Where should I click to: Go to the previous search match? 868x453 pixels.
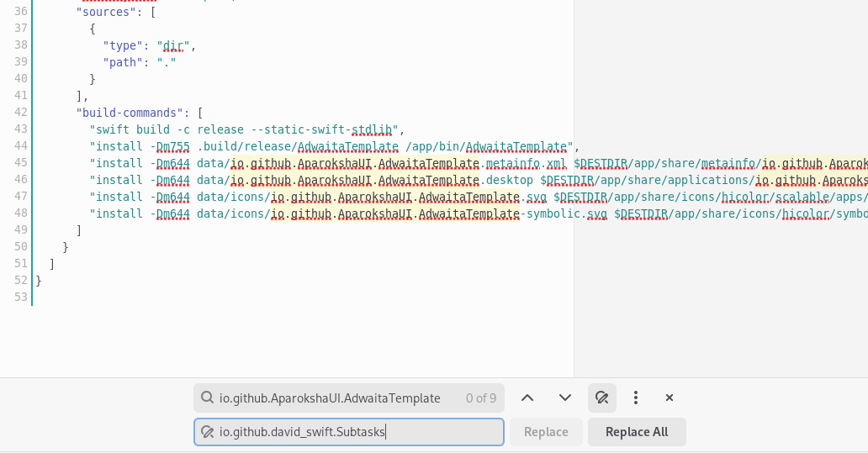pyautogui.click(x=527, y=398)
